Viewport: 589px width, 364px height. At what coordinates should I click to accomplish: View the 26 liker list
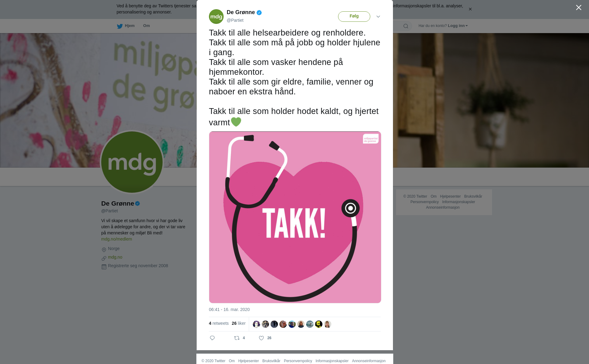coord(239,323)
